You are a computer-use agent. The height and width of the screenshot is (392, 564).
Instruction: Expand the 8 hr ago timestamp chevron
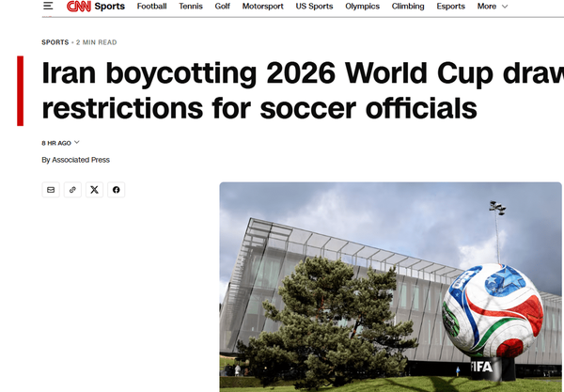click(77, 143)
